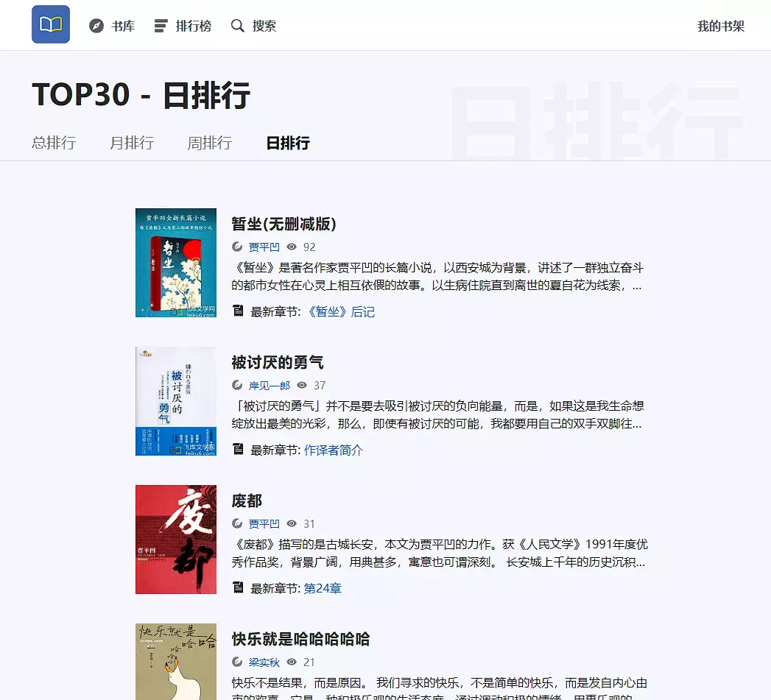
Task: Click chapter icon beside 《暂坐》后记
Action: coord(238,311)
